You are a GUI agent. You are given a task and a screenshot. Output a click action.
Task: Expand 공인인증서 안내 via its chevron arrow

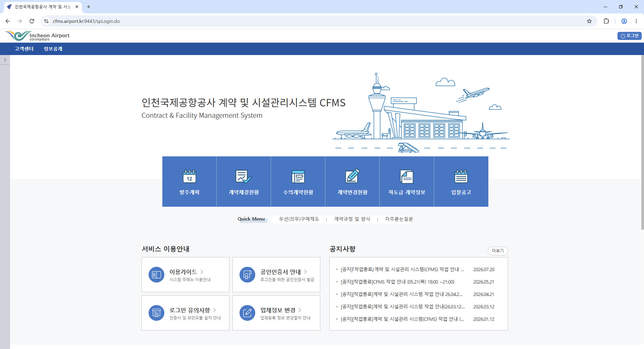tap(305, 272)
